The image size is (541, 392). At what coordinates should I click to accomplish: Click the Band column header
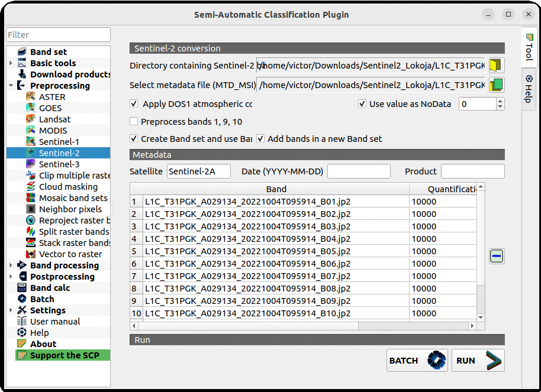[x=276, y=189]
